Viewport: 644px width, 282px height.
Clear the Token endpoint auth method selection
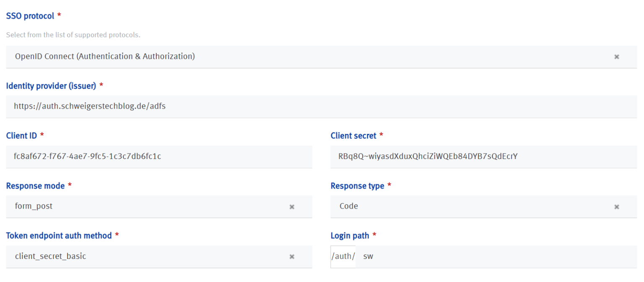[x=292, y=256]
